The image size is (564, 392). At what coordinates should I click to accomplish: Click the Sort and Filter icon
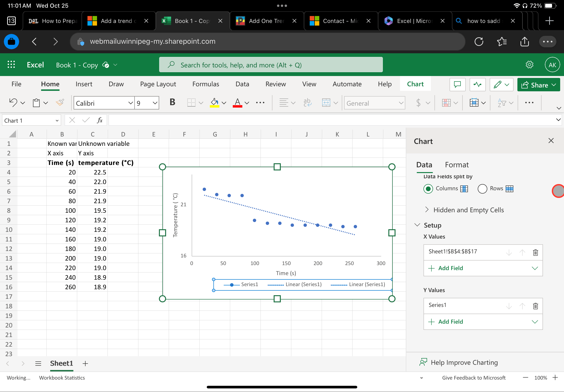(502, 103)
